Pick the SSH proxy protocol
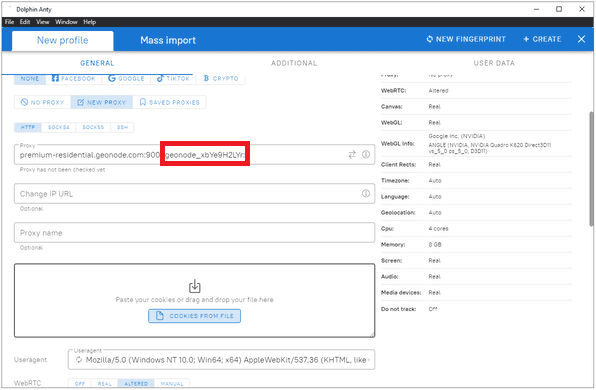Image resolution: width=596 pixels, height=390 pixels. point(122,127)
